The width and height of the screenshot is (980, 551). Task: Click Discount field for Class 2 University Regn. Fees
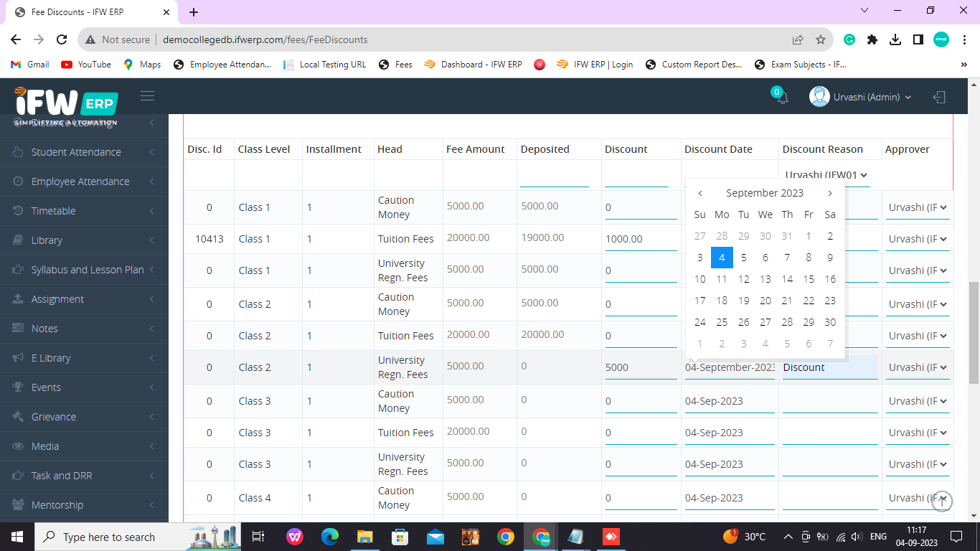pyautogui.click(x=641, y=367)
